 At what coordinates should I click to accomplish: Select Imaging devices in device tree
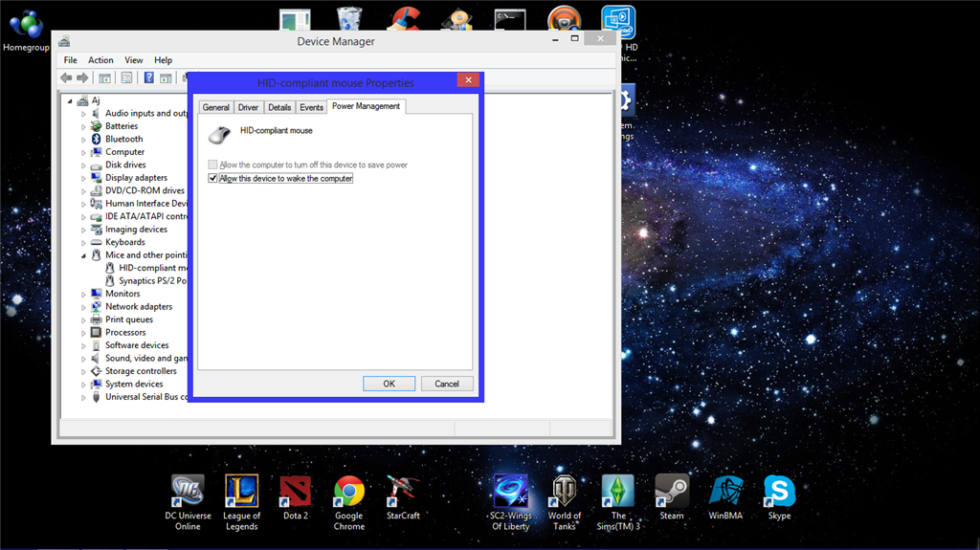pos(136,230)
